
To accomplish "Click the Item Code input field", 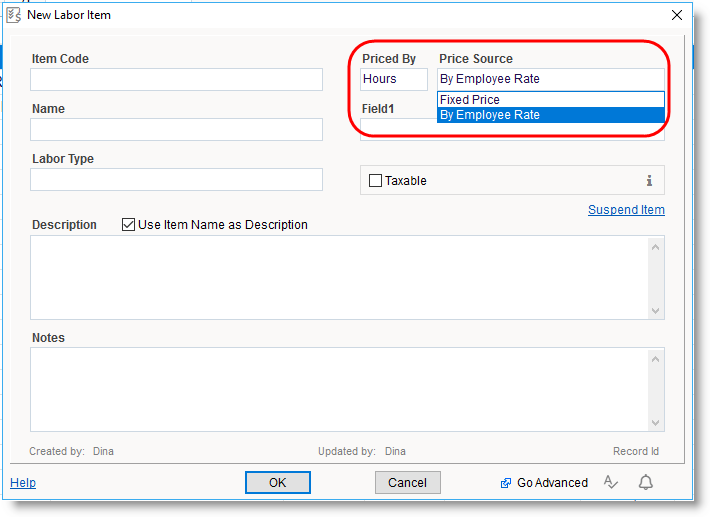I will coord(176,80).
